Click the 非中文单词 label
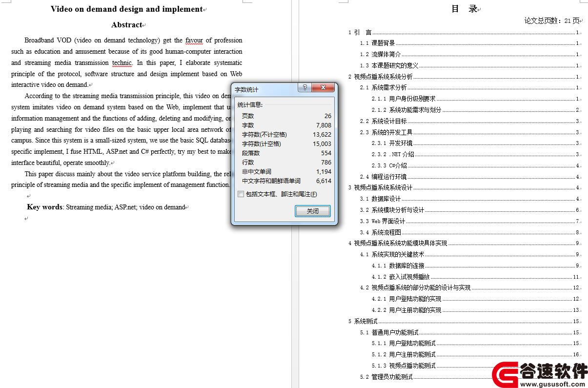Screen dimensions: 588x388 [x=256, y=172]
